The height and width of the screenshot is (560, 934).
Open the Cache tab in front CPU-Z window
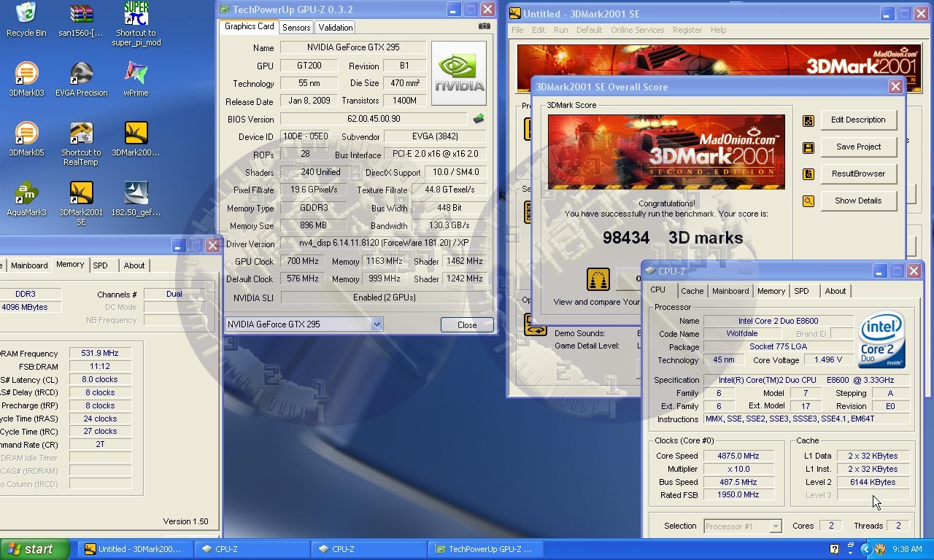tap(692, 291)
